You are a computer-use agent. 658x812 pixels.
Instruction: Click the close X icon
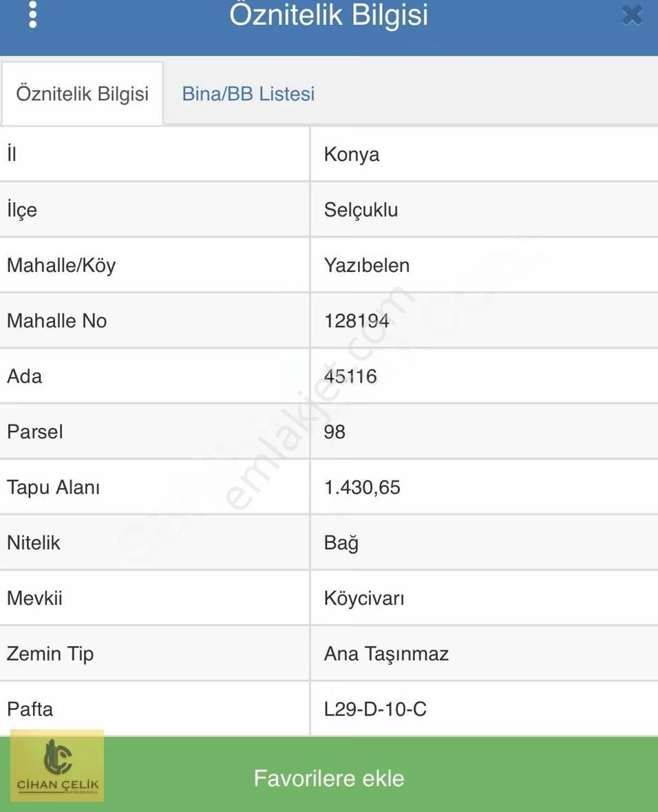point(632,14)
